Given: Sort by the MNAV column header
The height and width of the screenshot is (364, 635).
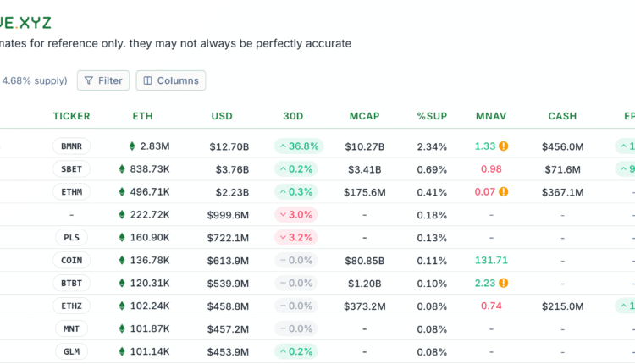Looking at the screenshot, I should tap(491, 116).
